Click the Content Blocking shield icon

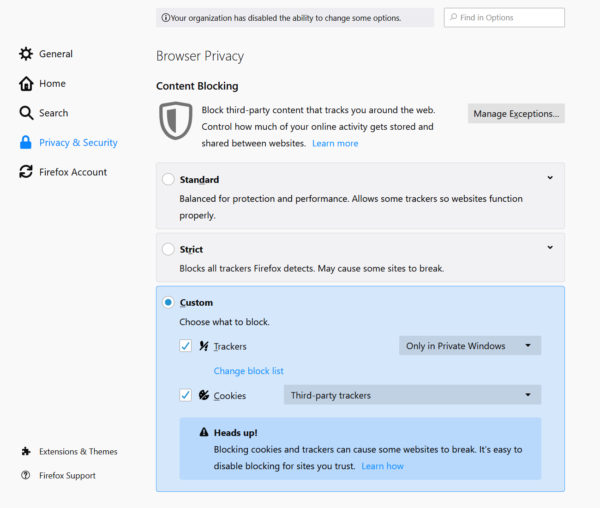(175, 120)
